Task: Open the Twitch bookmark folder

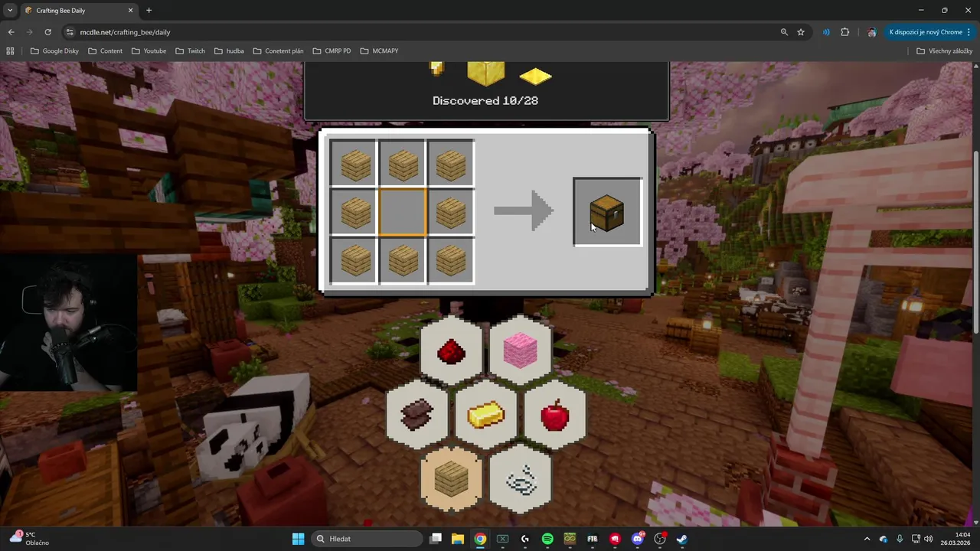Action: tap(190, 51)
